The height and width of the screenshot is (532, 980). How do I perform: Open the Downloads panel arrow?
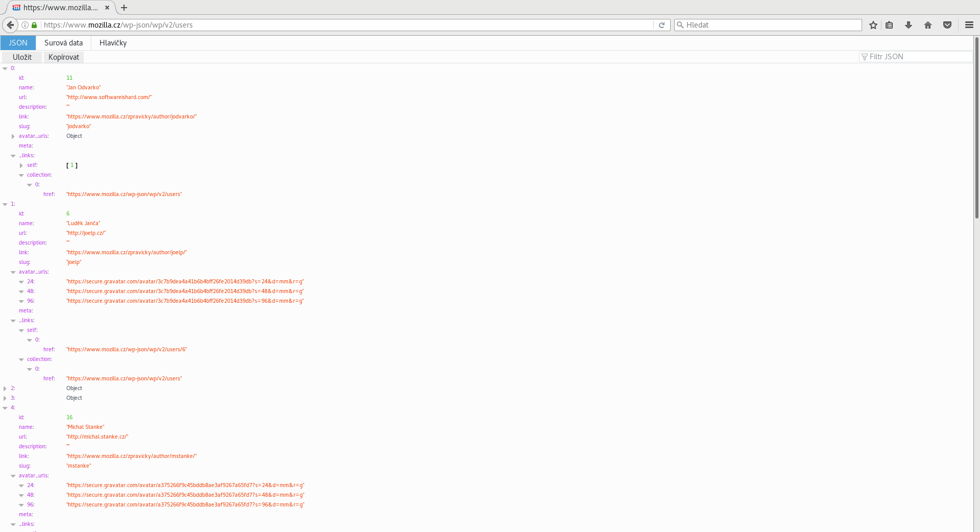pyautogui.click(x=908, y=25)
